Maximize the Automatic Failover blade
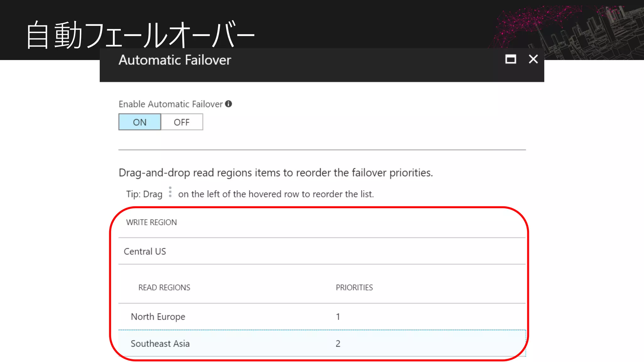The height and width of the screenshot is (362, 644). point(510,59)
